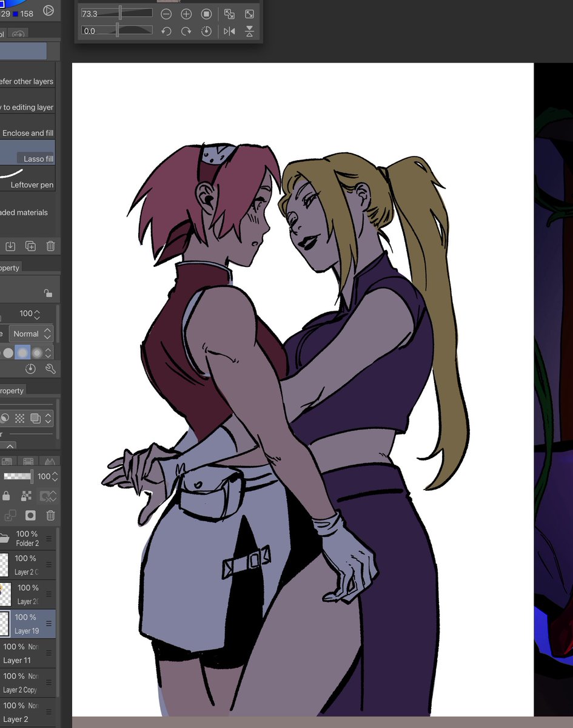
Task: Choose the Leftover pen sub tool
Action: (x=30, y=185)
